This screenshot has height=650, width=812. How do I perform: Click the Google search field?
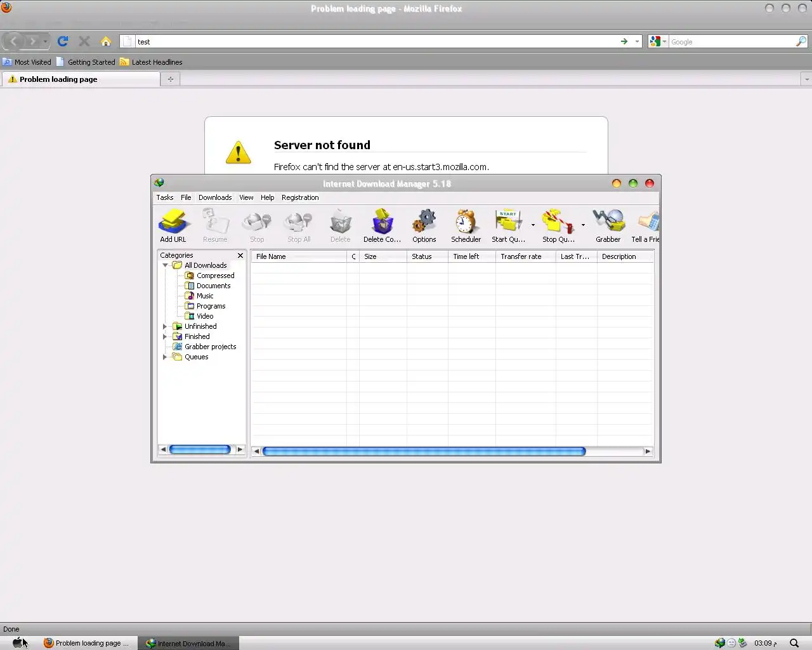732,41
